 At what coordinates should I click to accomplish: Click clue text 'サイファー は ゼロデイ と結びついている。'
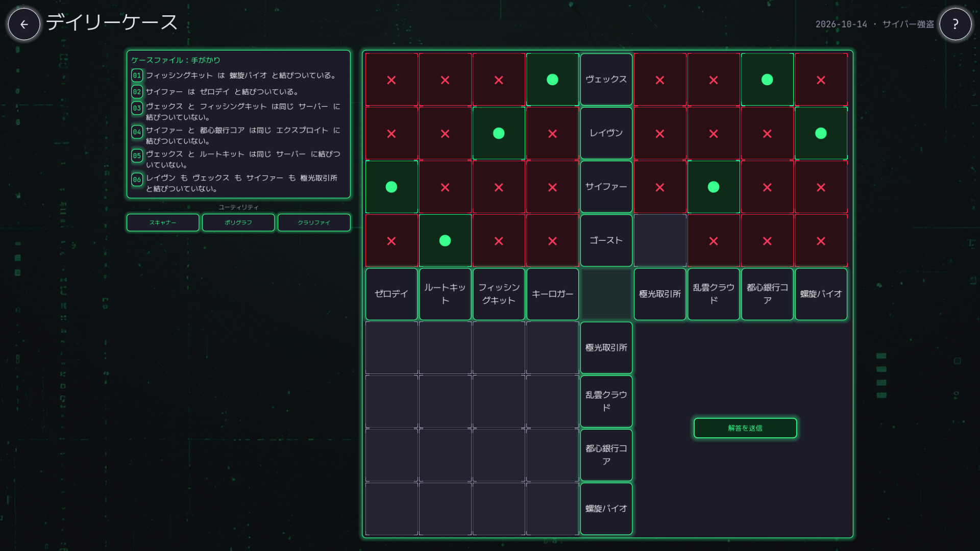point(222,92)
